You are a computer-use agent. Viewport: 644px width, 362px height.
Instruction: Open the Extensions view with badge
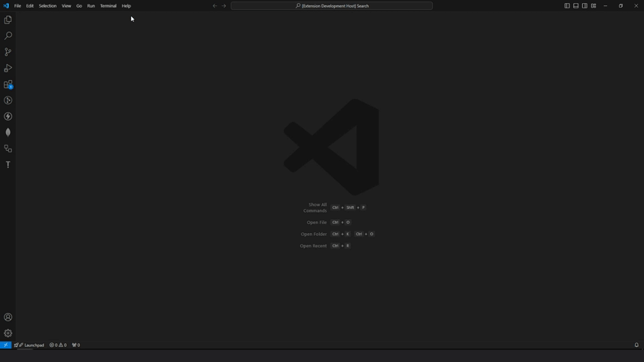[8, 84]
